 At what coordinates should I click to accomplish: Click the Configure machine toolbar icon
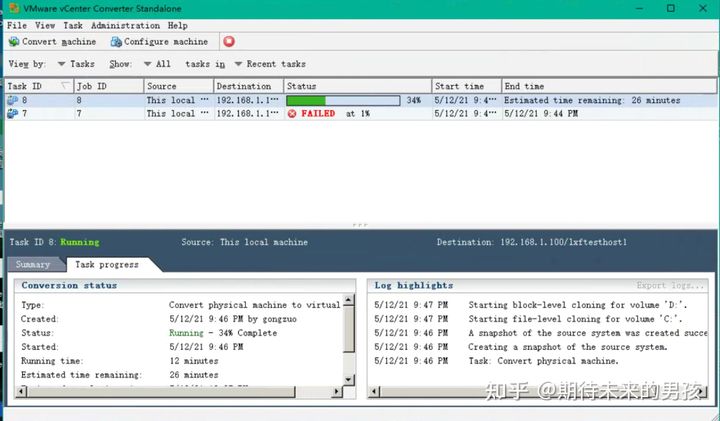click(x=116, y=42)
